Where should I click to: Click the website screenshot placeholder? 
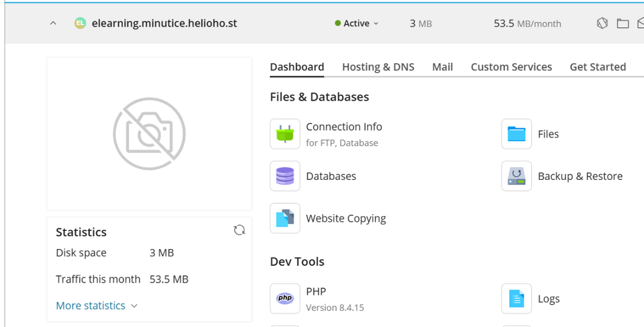(149, 134)
